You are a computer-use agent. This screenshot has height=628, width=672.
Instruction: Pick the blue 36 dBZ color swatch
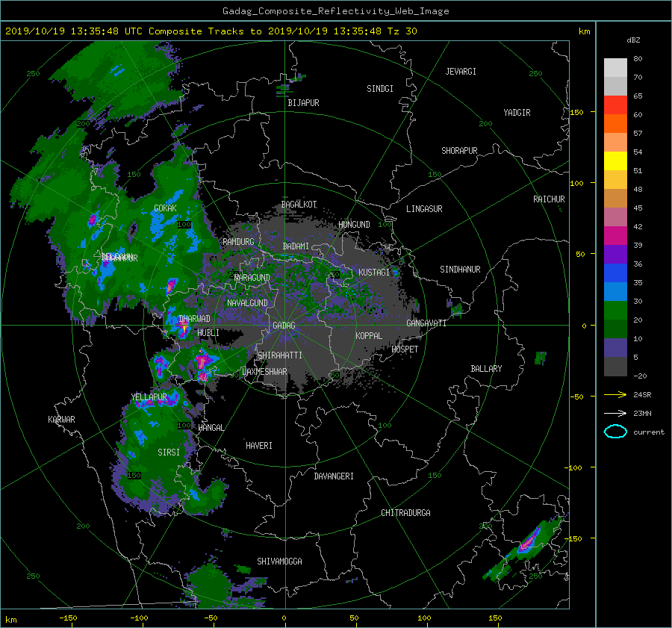[x=615, y=273]
